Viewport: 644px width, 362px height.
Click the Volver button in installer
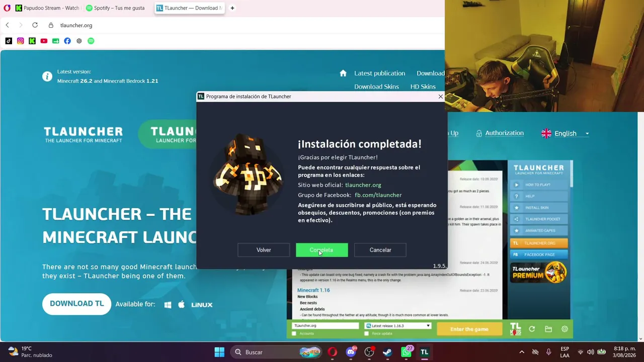click(264, 250)
